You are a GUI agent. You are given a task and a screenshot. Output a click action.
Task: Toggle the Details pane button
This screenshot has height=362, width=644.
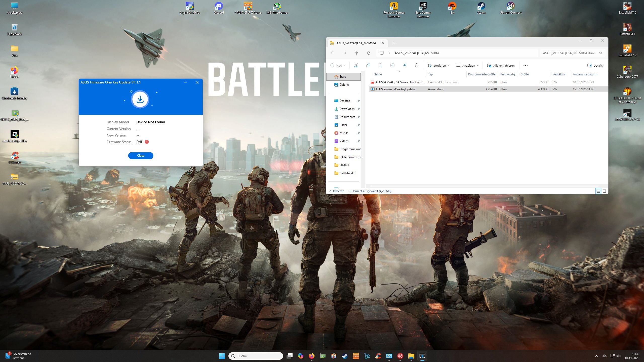[x=595, y=66]
